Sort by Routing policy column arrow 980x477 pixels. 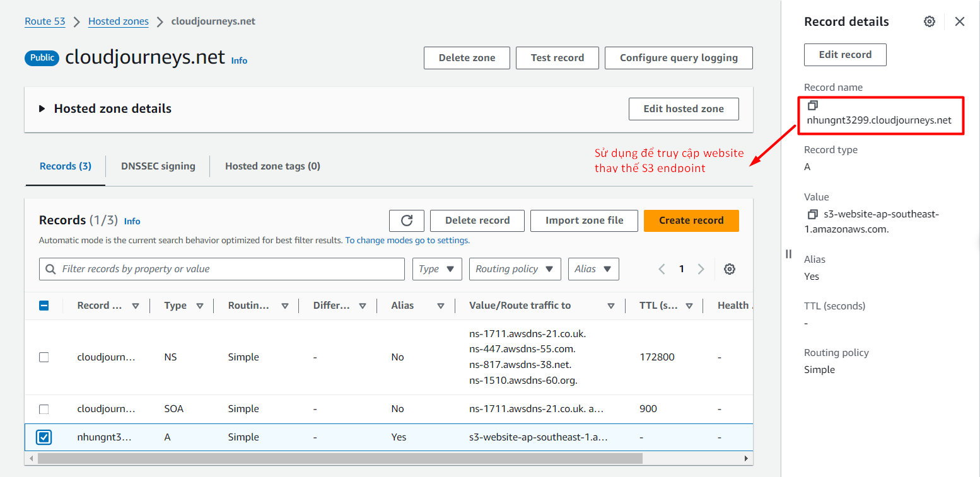[285, 306]
